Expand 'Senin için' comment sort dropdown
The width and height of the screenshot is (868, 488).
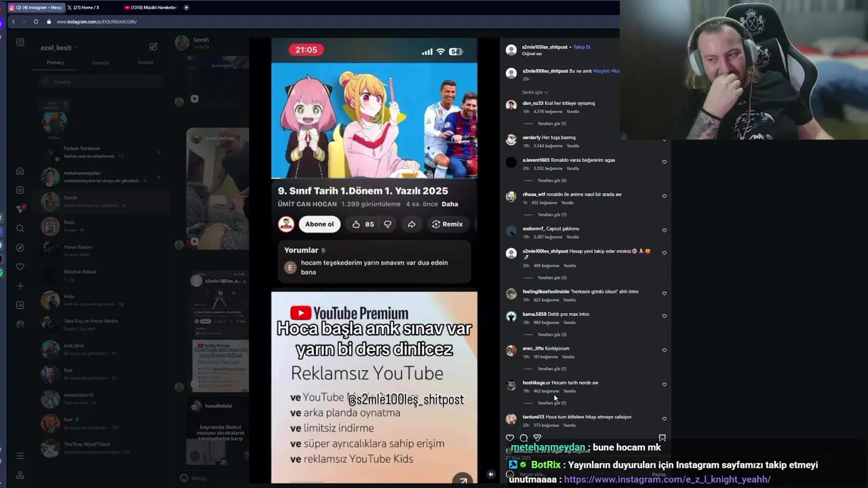[535, 92]
